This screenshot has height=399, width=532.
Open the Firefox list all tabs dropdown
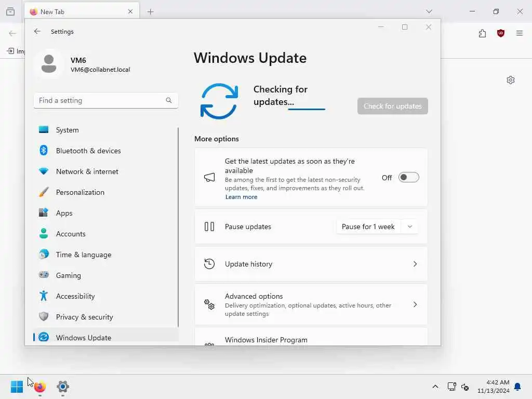(429, 11)
